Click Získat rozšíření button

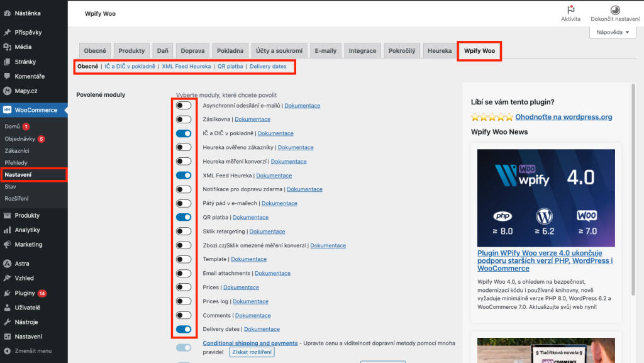[252, 352]
